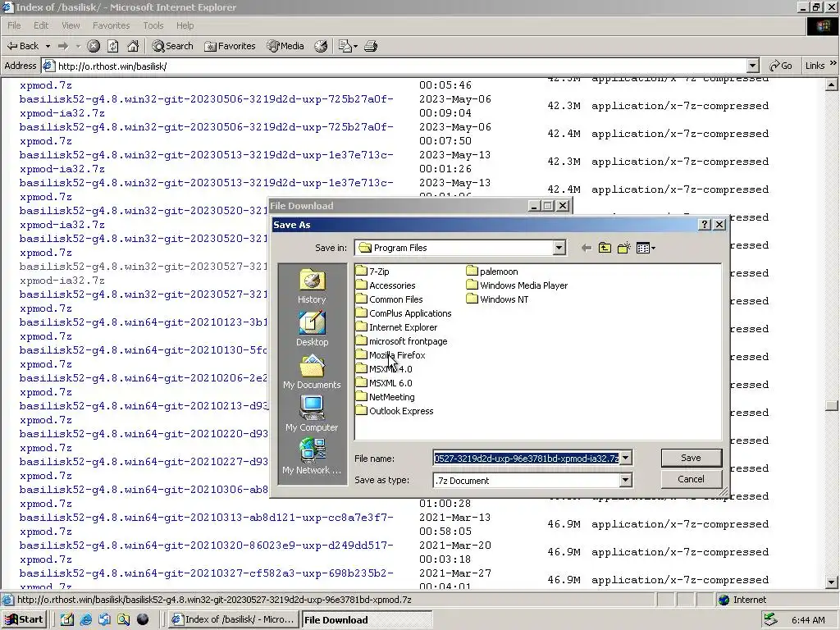Select the ComPlus Applications folder
The width and height of the screenshot is (840, 630).
click(404, 313)
